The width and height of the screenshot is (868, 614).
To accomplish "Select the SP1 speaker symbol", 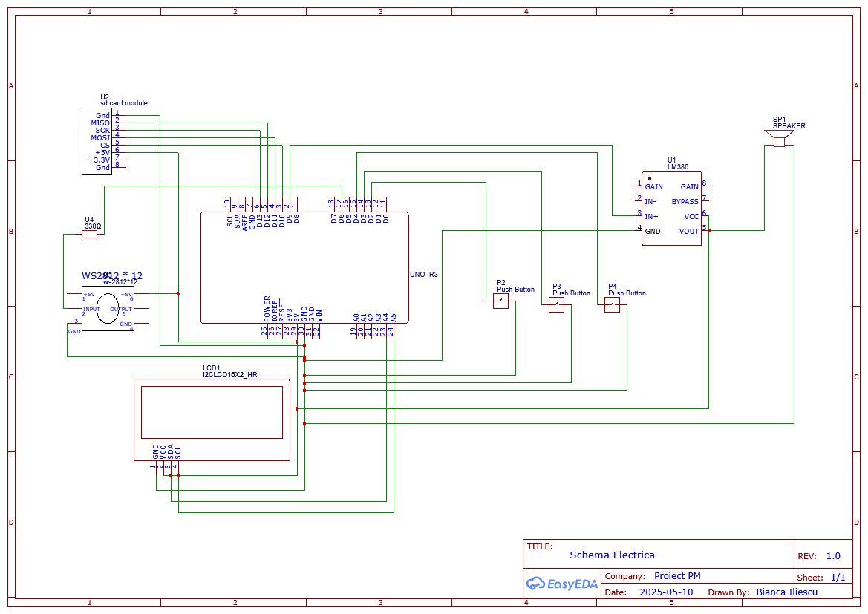I will [779, 138].
